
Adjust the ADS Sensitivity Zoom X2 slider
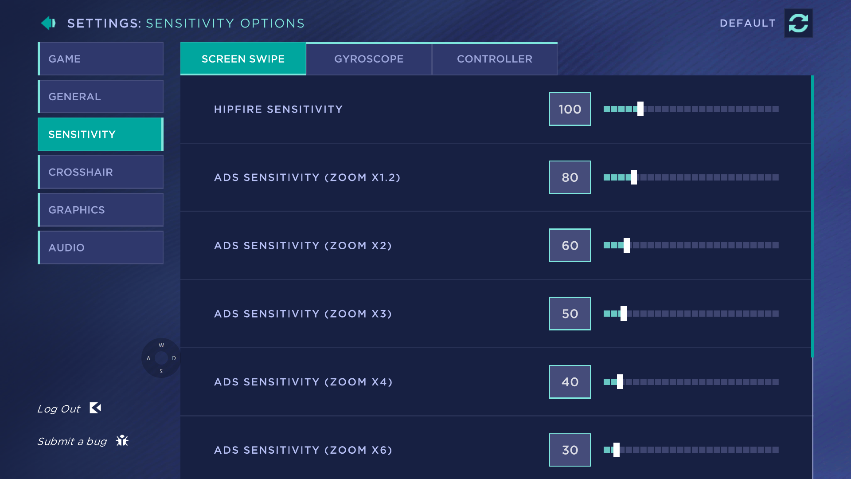pyautogui.click(x=691, y=245)
